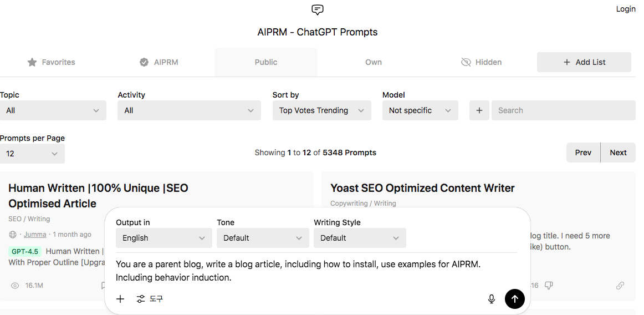Expand the Model dropdown showing Not specific
Viewport: 644px width, 315px height.
coord(420,110)
